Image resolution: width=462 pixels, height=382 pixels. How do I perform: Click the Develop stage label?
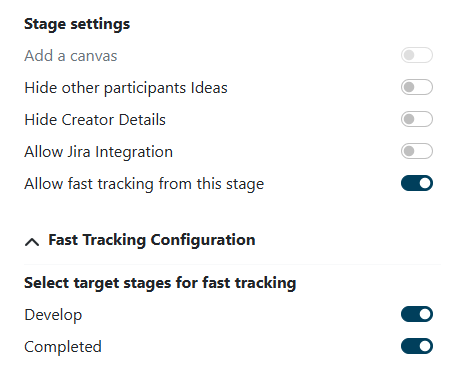[53, 315]
